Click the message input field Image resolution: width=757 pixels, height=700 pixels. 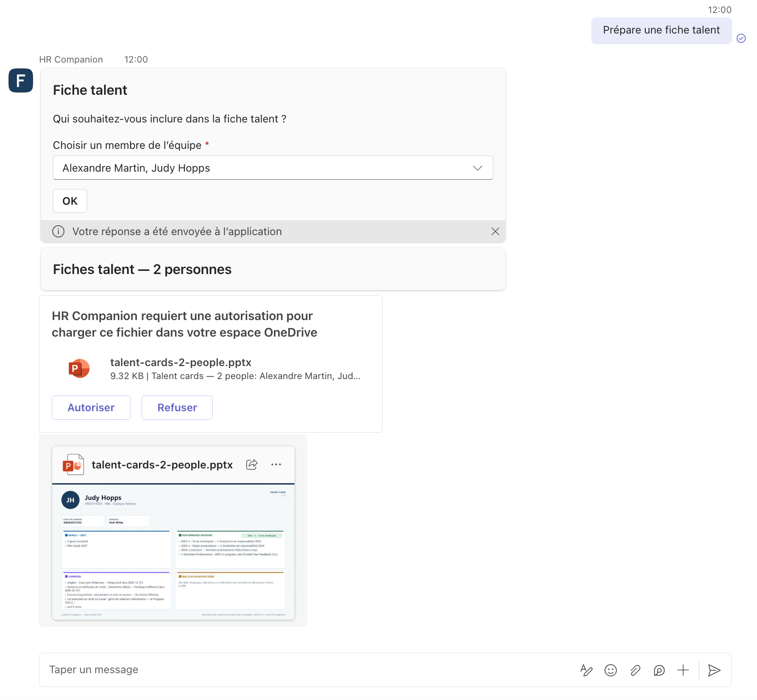tap(308, 670)
